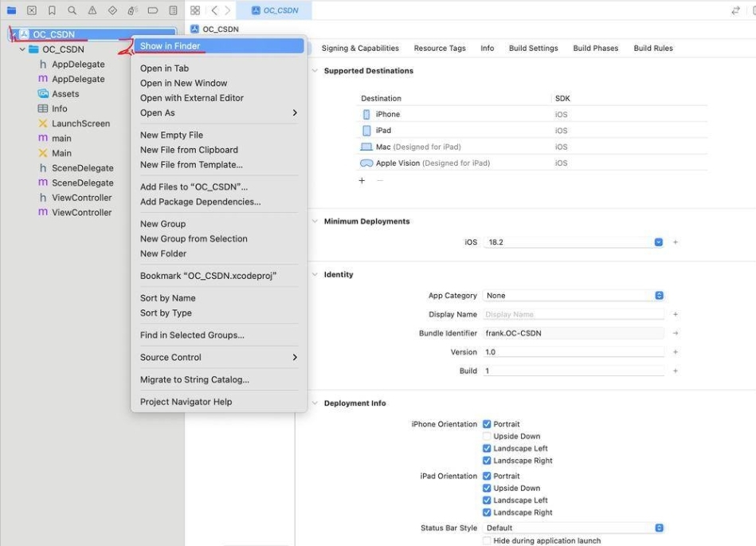The width and height of the screenshot is (756, 546).
Task: Enable Hide during application launch
Action: (x=487, y=540)
